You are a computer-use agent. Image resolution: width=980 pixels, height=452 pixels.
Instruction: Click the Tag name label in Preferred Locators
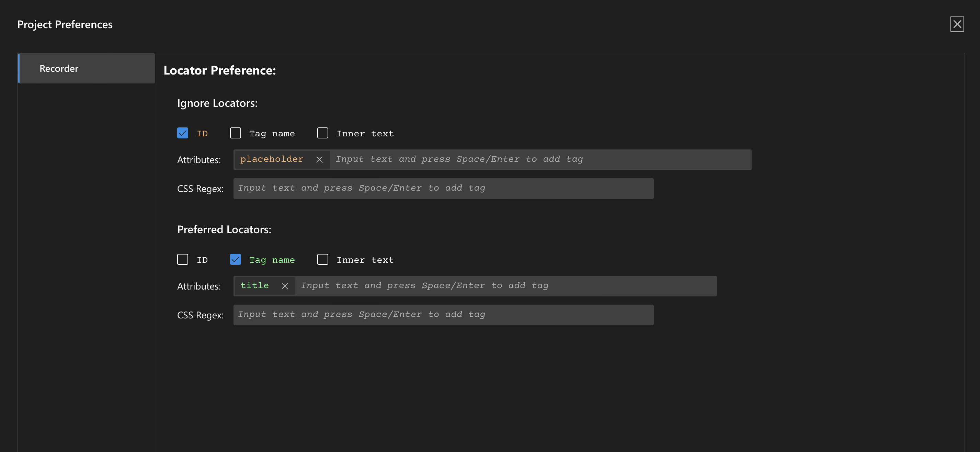(272, 260)
